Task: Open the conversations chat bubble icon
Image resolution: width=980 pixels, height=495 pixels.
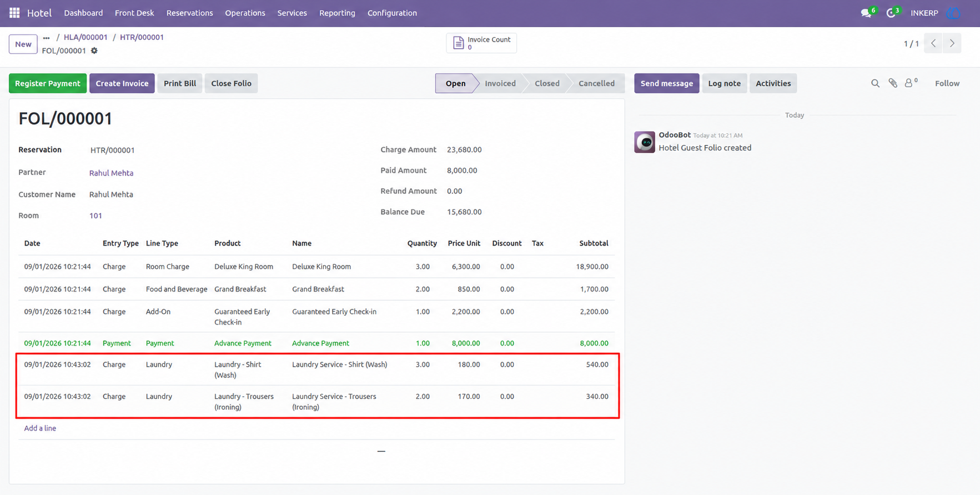Action: [x=866, y=13]
